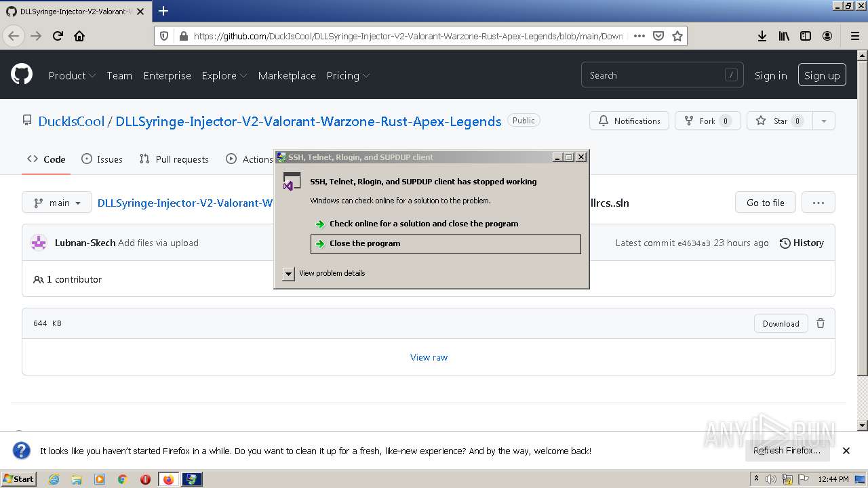Show hidden system tray icons

[x=756, y=479]
